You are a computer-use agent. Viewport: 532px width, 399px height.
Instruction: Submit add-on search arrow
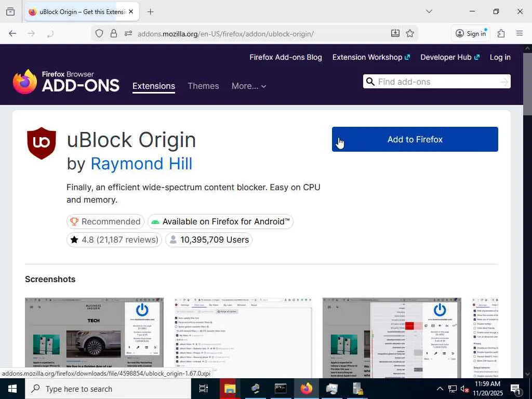coord(504,82)
